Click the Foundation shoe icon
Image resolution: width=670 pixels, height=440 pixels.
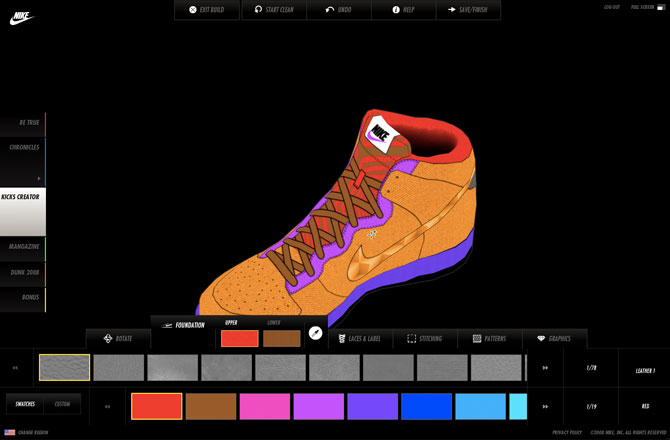[x=167, y=326]
